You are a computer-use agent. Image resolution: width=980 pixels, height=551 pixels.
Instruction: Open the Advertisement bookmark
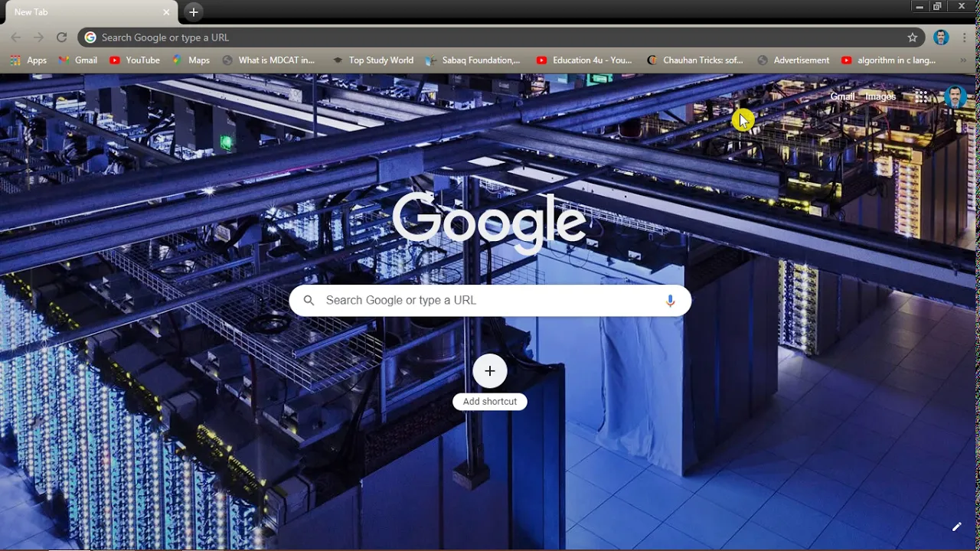coord(793,60)
